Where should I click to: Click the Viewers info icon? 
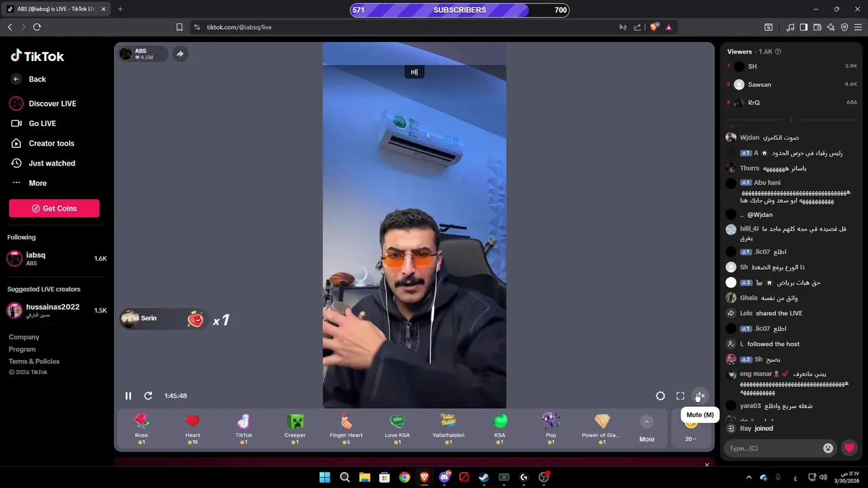tap(778, 52)
